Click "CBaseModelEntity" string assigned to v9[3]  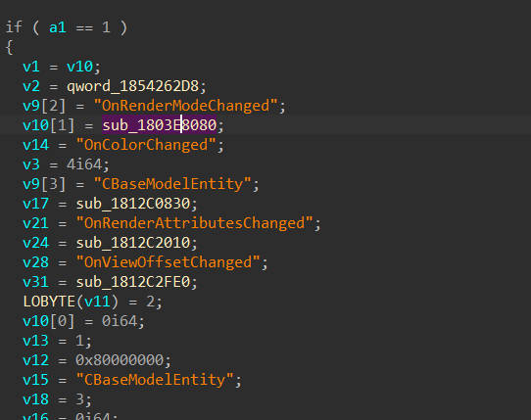172,184
